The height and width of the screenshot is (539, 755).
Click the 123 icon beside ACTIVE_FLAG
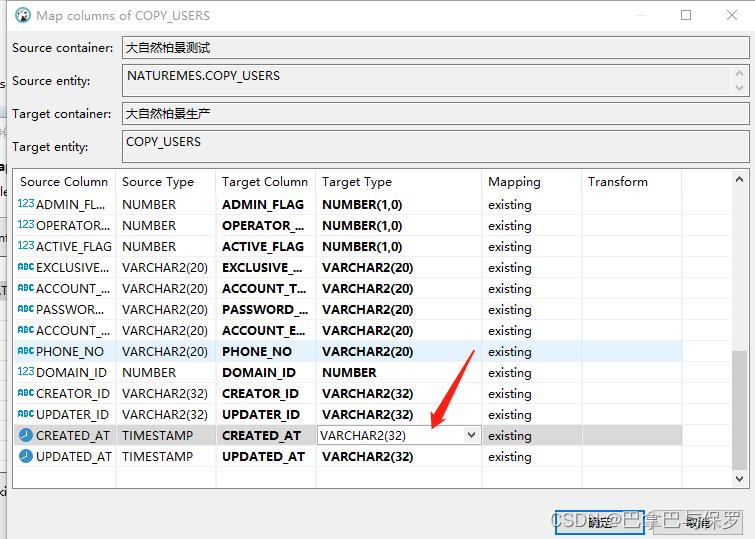click(x=25, y=246)
